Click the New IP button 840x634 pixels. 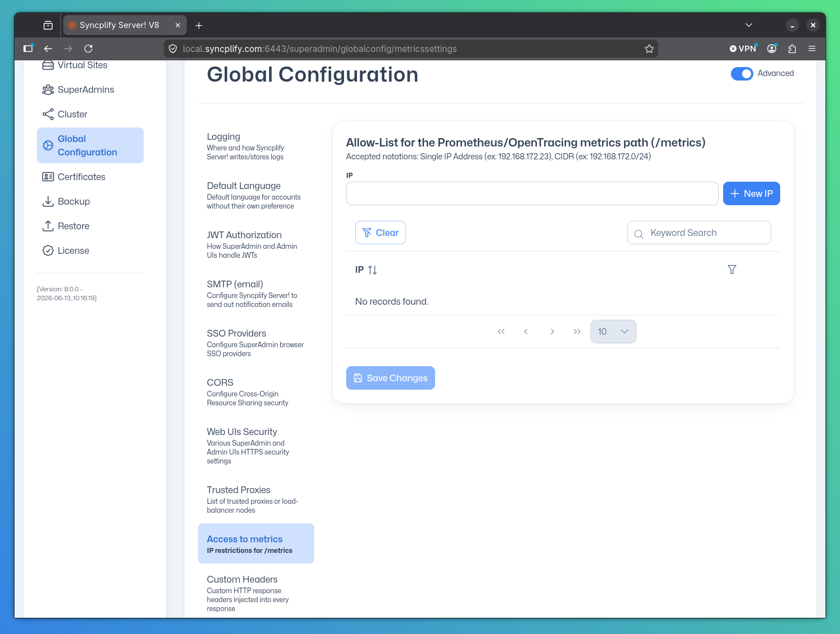coord(752,193)
